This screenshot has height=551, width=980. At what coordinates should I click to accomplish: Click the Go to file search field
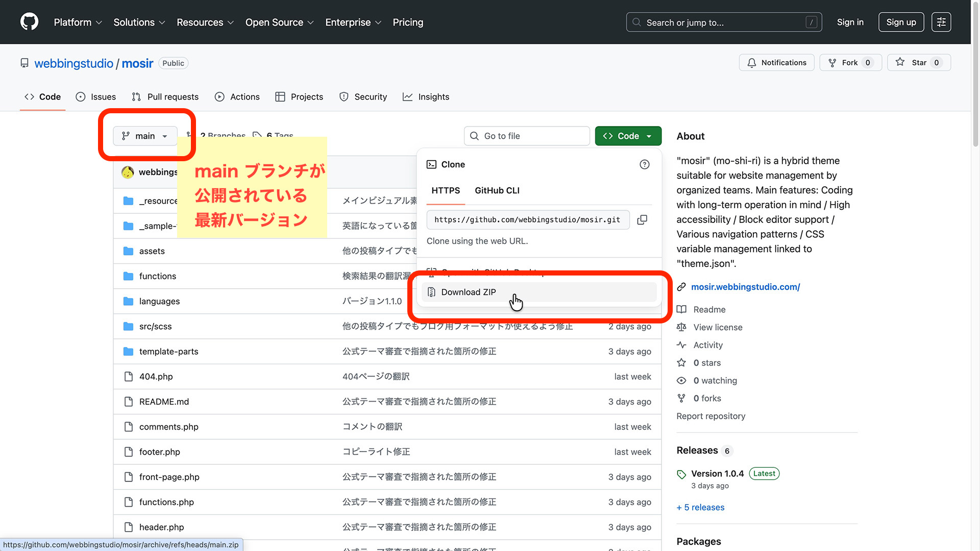pos(527,136)
